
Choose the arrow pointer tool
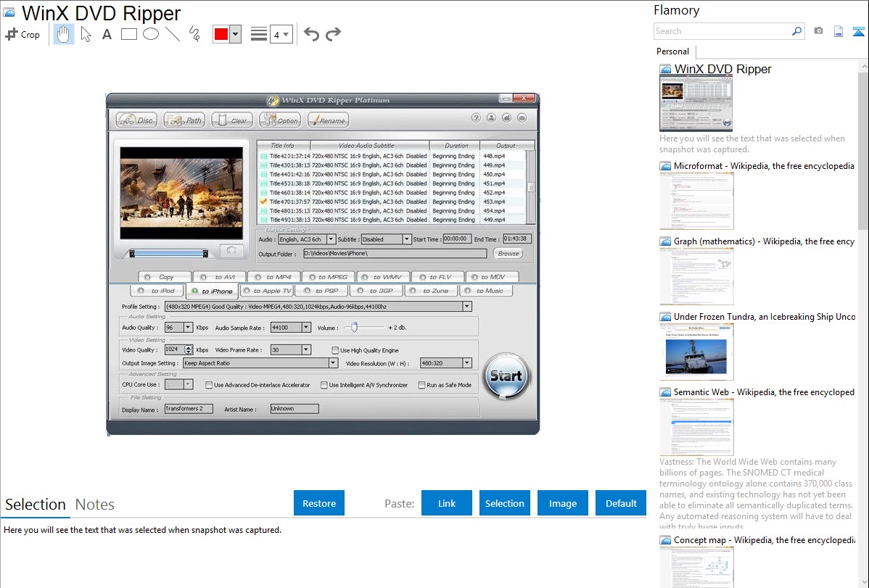[x=86, y=34]
